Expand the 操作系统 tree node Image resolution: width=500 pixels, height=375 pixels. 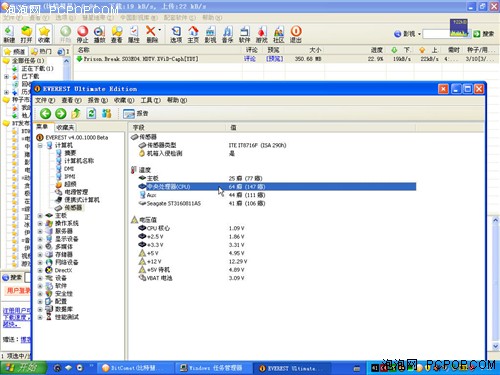click(40, 223)
